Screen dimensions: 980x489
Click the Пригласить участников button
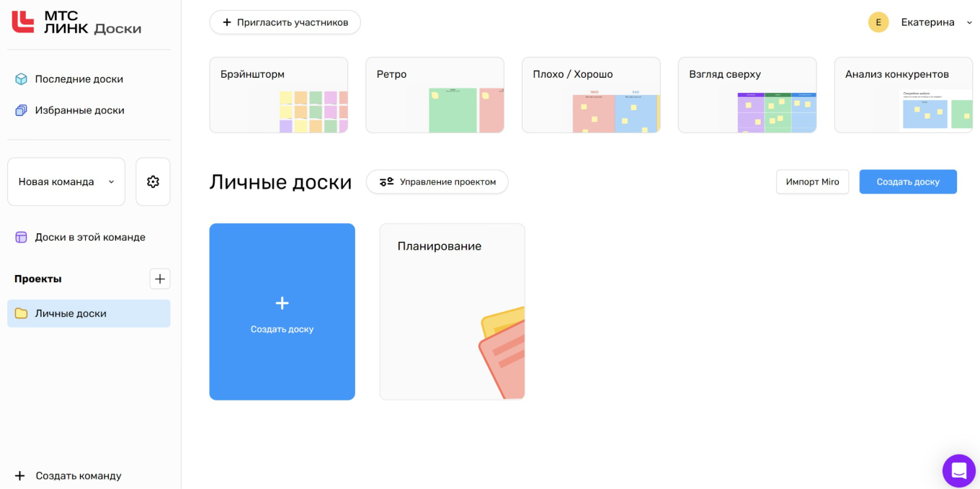285,22
